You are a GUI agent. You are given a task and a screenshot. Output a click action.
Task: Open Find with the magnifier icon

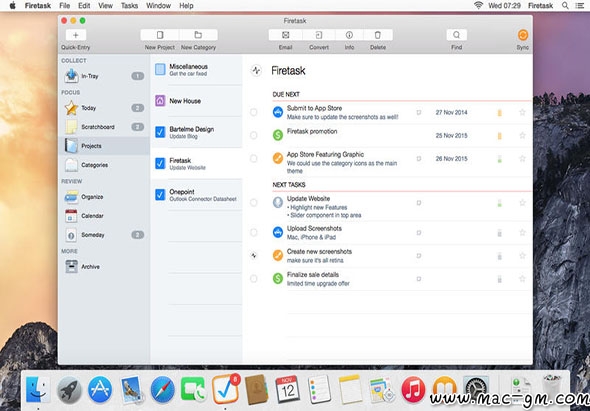pyautogui.click(x=456, y=35)
